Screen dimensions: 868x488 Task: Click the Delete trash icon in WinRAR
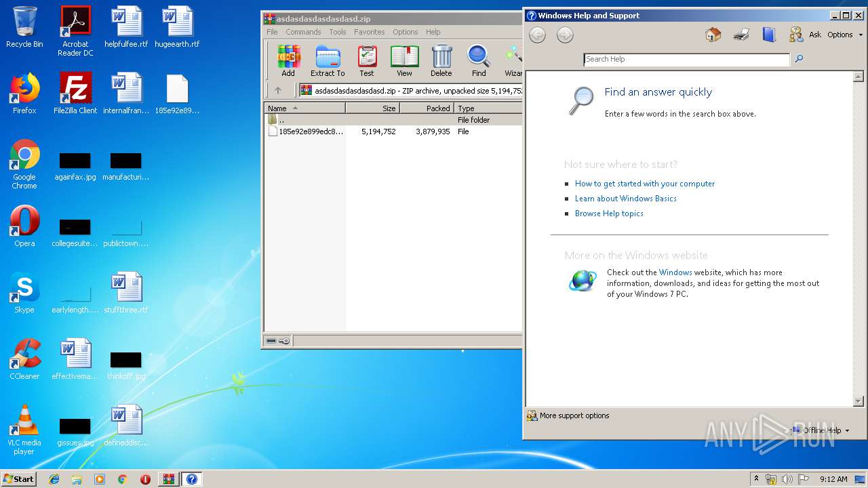441,60
